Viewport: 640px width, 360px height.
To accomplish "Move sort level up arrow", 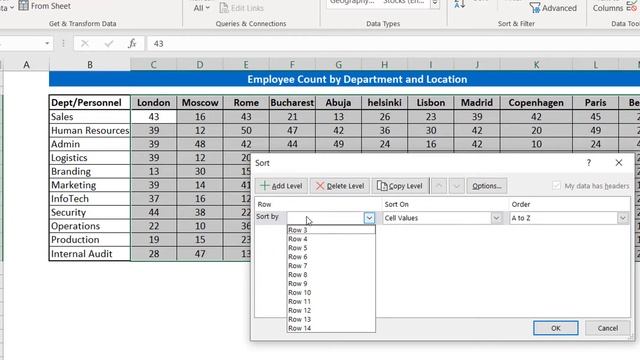I will click(439, 186).
